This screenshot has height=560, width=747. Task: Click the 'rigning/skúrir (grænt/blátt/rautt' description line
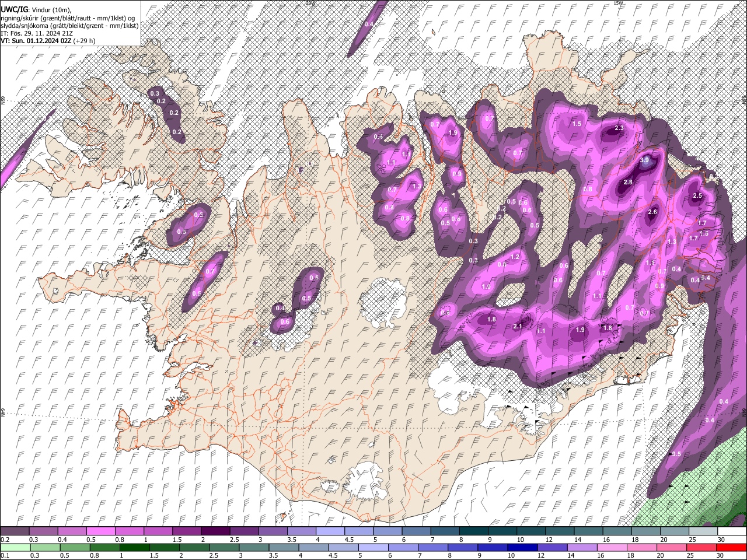[x=68, y=17]
